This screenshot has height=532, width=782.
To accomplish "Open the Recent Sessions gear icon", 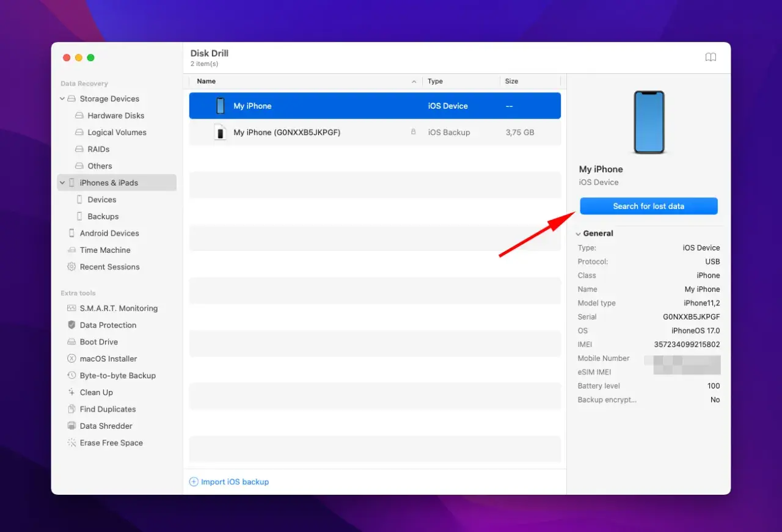I will tap(71, 267).
